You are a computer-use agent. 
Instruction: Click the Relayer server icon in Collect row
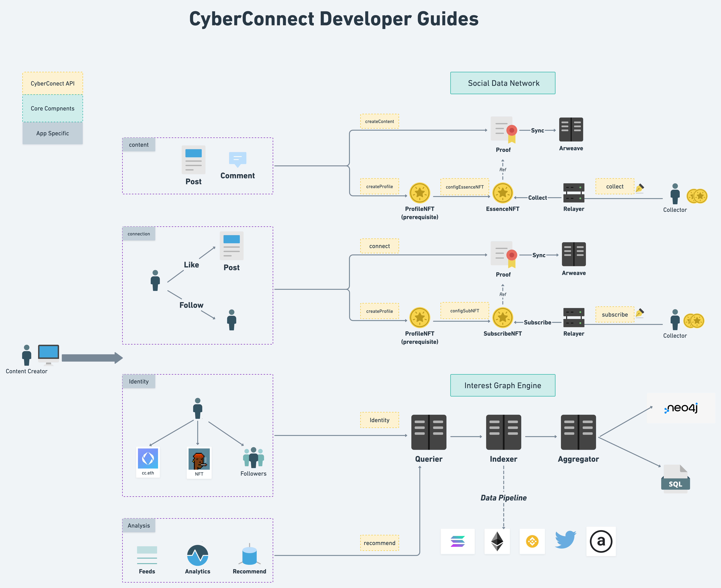574,193
